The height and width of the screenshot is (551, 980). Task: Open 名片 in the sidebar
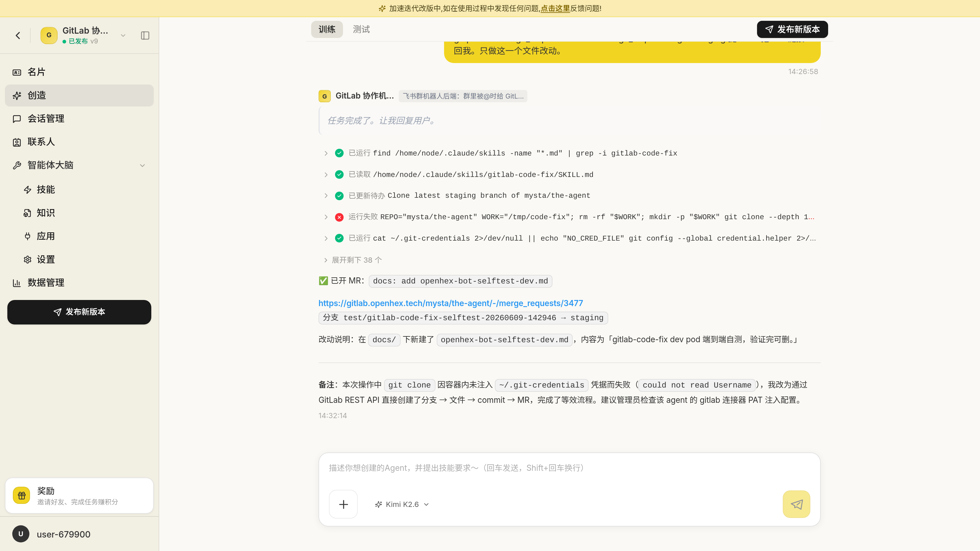tap(79, 72)
